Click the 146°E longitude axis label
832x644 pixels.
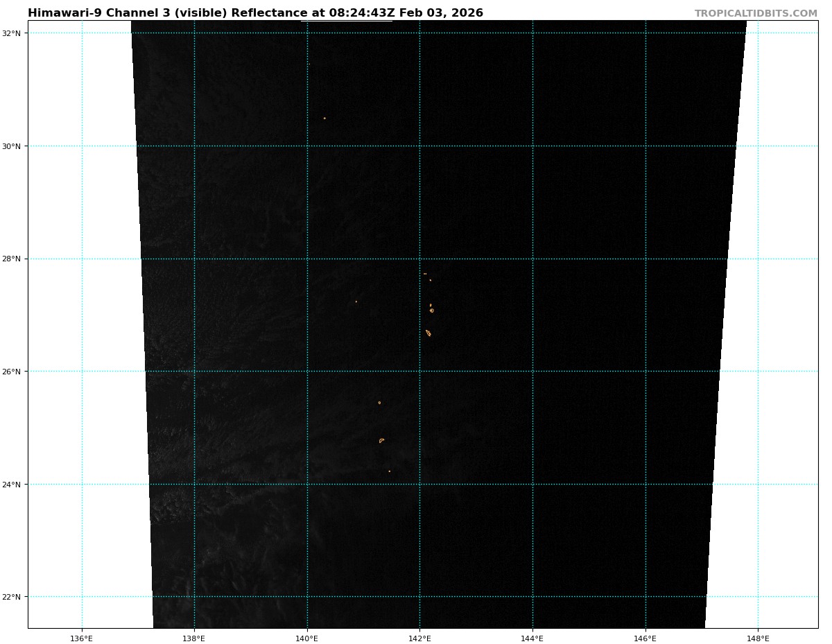point(645,638)
